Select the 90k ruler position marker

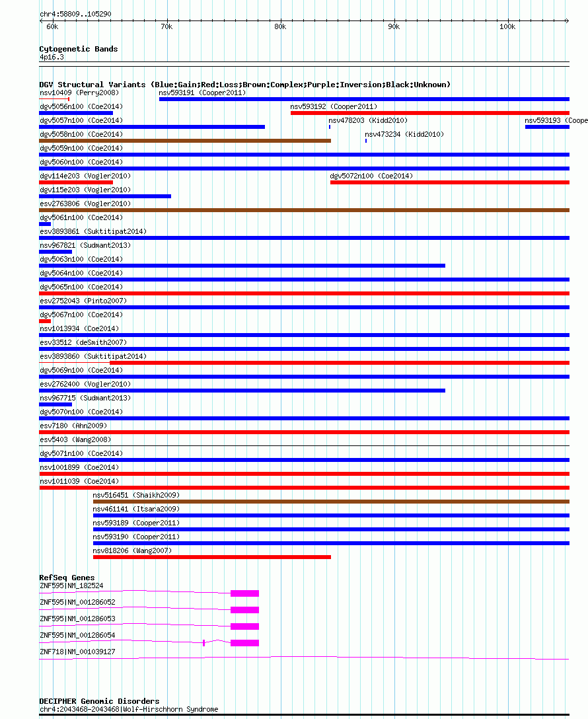coord(394,27)
